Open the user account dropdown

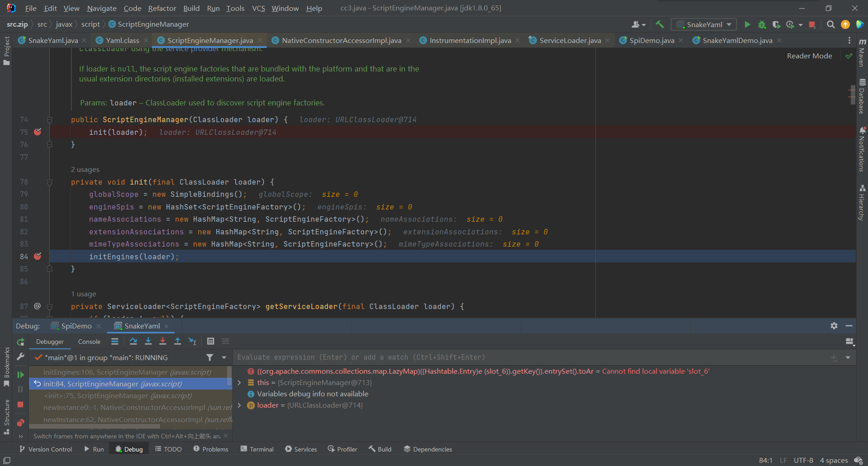click(x=638, y=24)
